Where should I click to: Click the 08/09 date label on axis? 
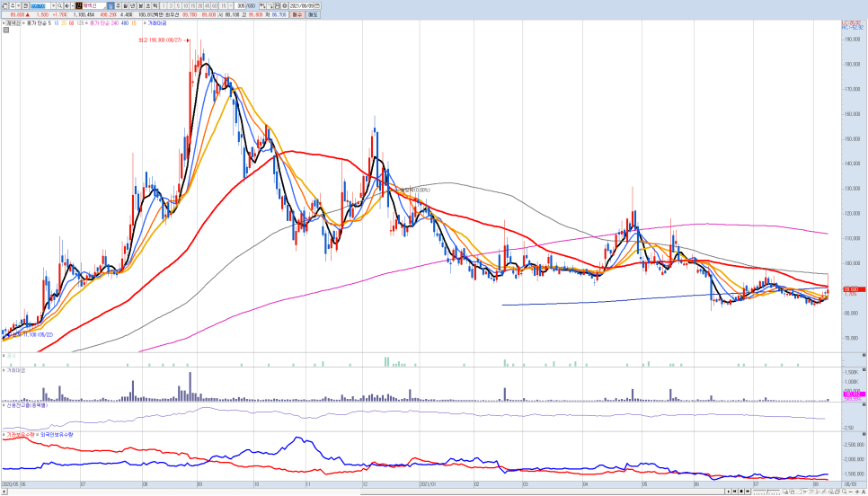coord(850,483)
